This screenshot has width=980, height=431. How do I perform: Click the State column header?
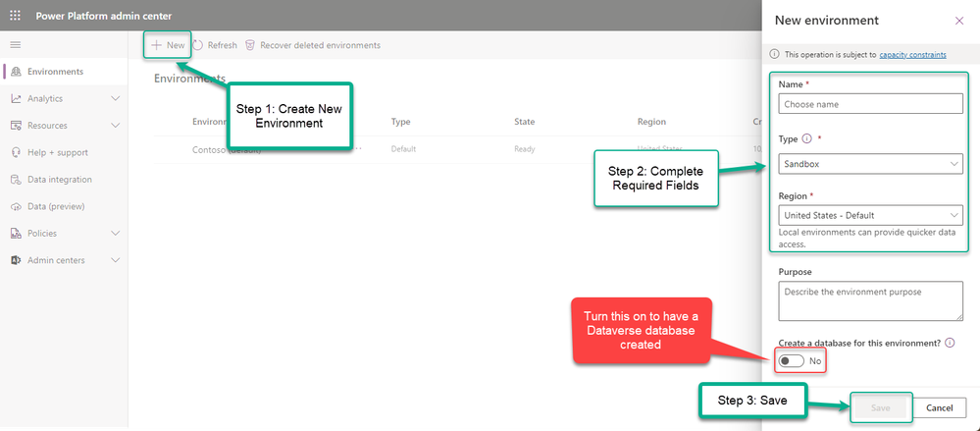pos(525,122)
